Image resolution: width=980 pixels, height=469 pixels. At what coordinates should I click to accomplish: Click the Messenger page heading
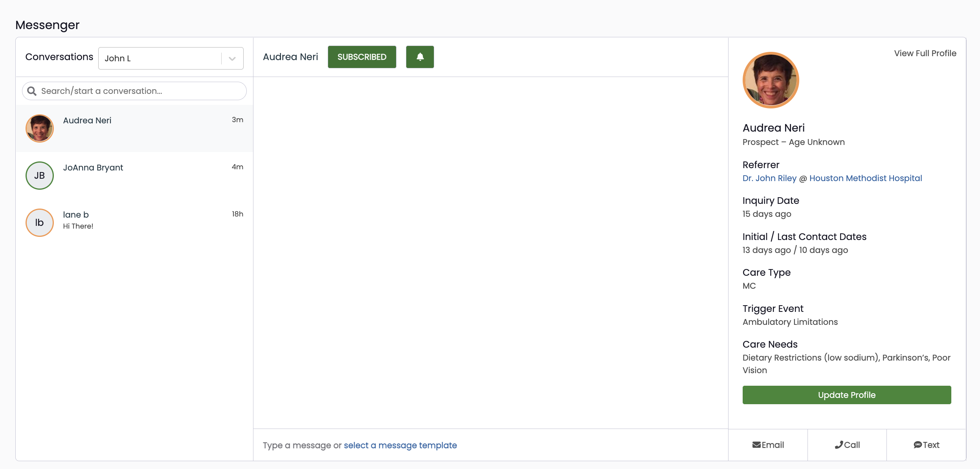pyautogui.click(x=48, y=25)
